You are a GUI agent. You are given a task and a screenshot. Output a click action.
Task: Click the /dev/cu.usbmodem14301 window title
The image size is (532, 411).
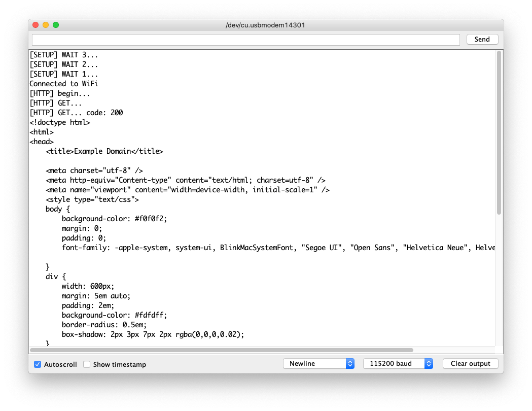pyautogui.click(x=265, y=25)
